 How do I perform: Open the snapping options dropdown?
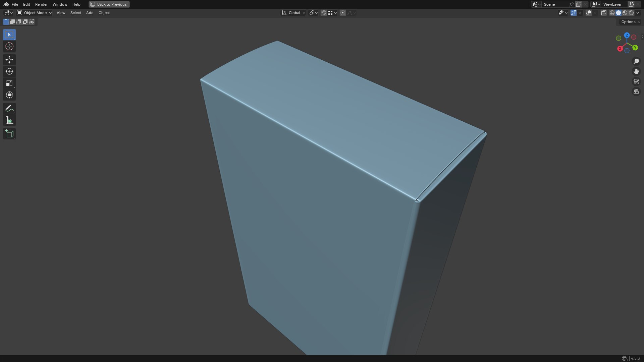pos(332,13)
